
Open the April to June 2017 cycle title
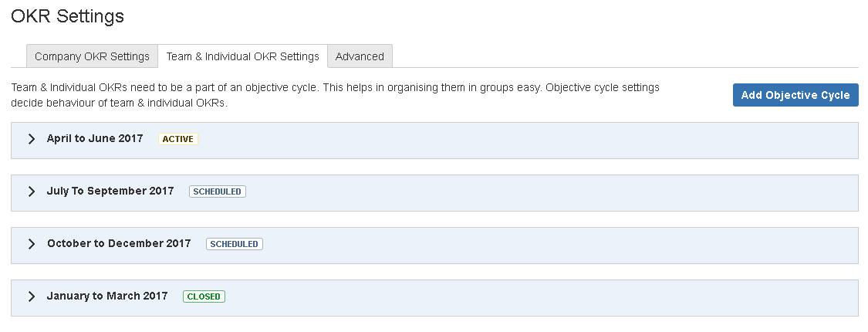click(95, 138)
